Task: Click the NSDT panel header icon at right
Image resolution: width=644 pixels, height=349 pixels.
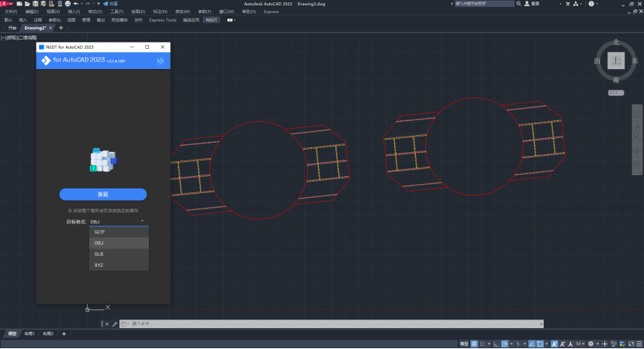Action: [x=160, y=60]
